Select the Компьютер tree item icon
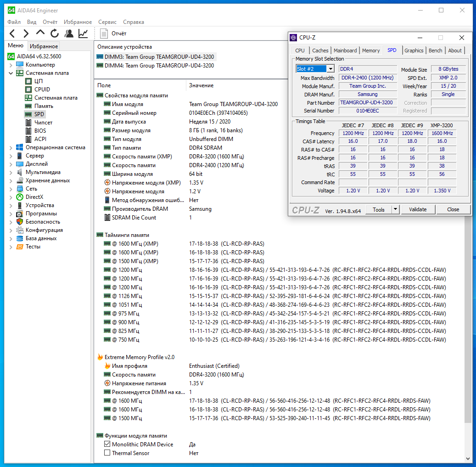The width and height of the screenshot is (476, 467). [x=20, y=65]
